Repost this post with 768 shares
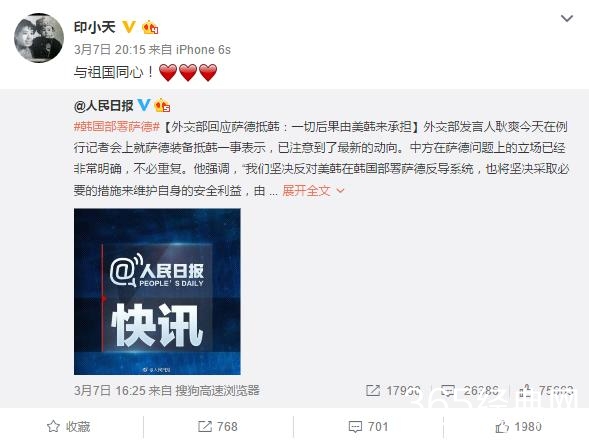Viewport: 589px width, 442px height. pyautogui.click(x=217, y=427)
